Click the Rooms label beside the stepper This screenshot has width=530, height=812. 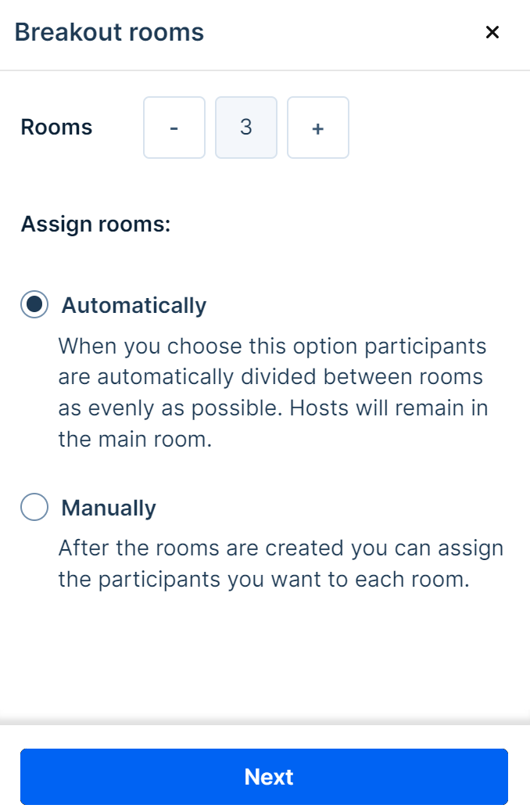tap(56, 128)
